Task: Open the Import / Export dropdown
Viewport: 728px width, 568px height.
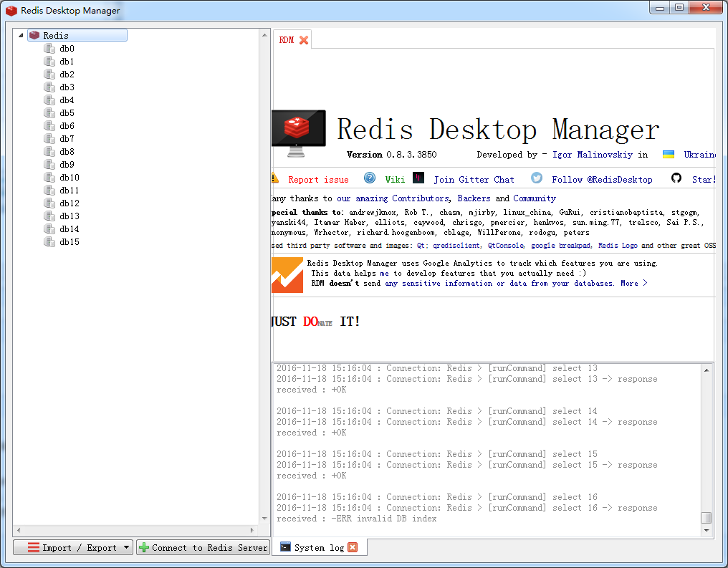Action: point(73,547)
